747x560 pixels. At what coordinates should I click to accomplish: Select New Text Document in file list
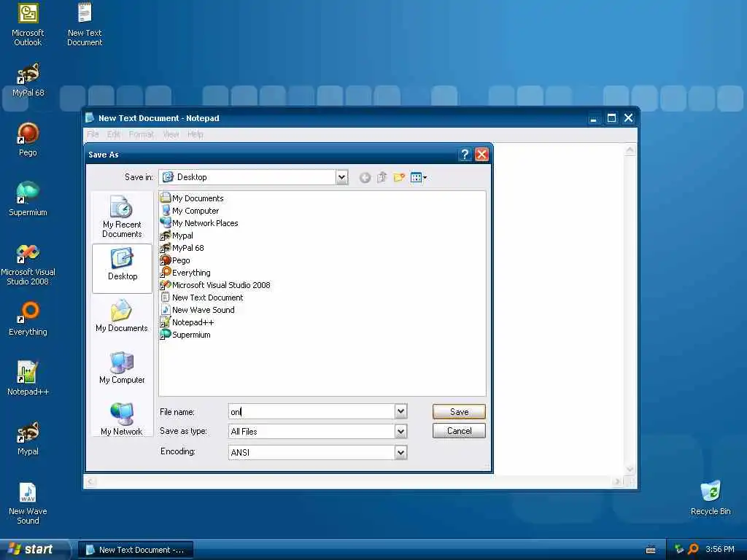coord(202,297)
